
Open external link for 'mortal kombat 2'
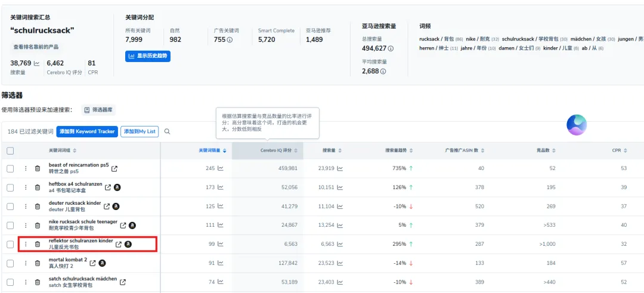[93, 263]
